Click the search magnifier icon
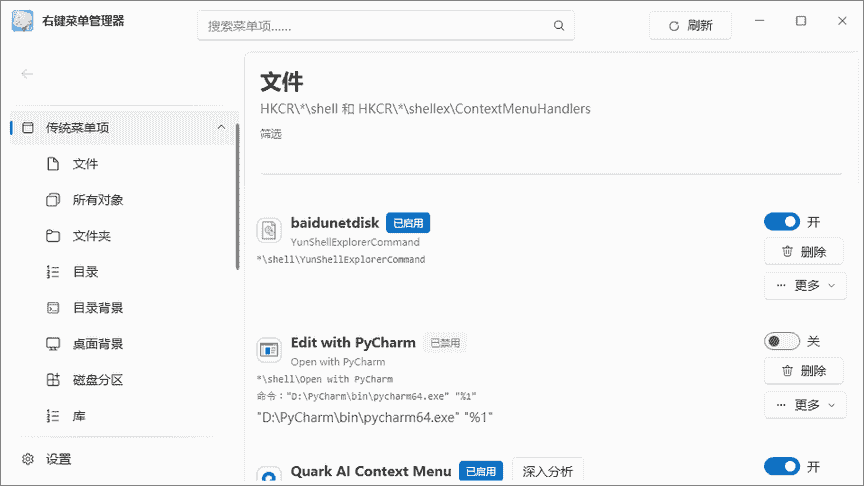The width and height of the screenshot is (864, 486). click(559, 25)
